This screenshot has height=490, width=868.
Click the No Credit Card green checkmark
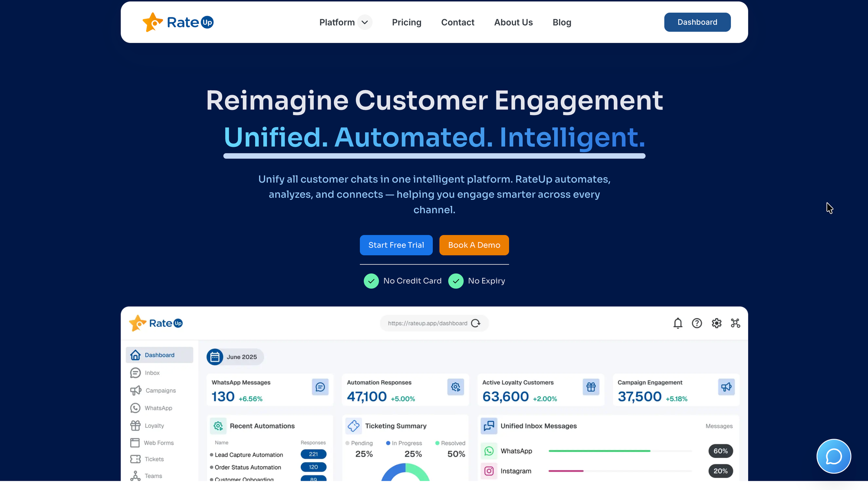click(371, 281)
